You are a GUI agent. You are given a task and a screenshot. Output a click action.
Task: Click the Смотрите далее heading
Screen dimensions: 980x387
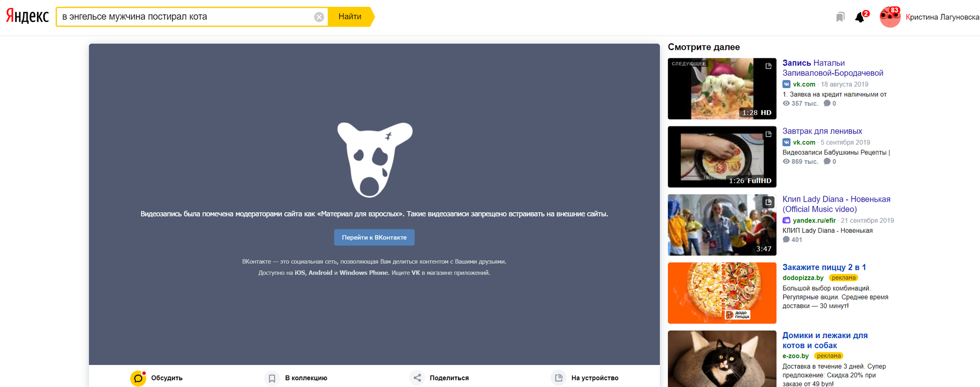pos(704,47)
